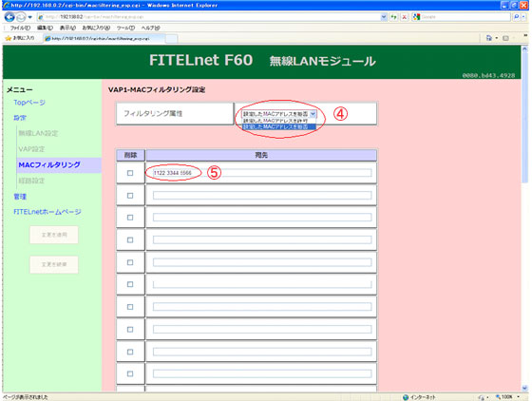Viewport: 532px width, 401px height.
Task: Click the page scrollbar down arrow
Action: coord(524,388)
